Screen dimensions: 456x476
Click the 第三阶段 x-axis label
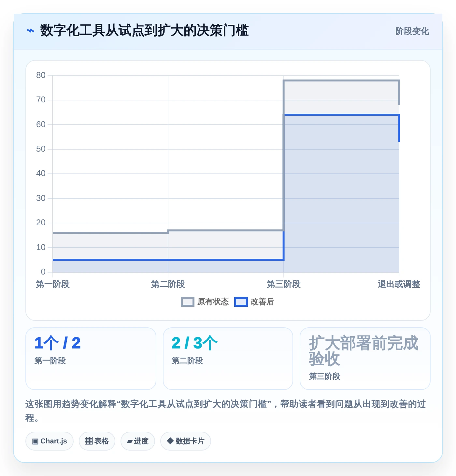(x=284, y=284)
